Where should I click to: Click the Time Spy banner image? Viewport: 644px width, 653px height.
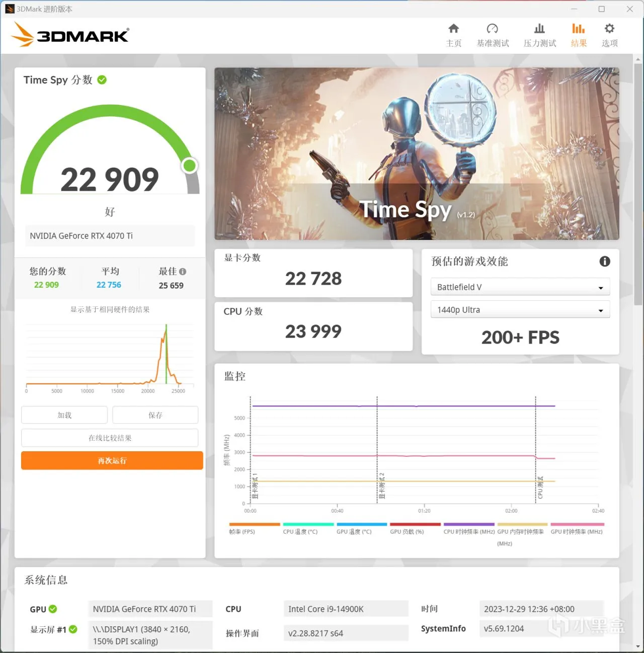coord(417,153)
